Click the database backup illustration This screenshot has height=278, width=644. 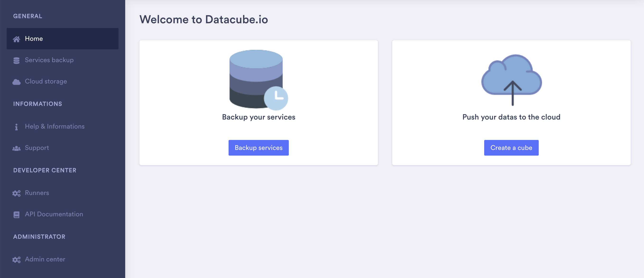(x=258, y=80)
